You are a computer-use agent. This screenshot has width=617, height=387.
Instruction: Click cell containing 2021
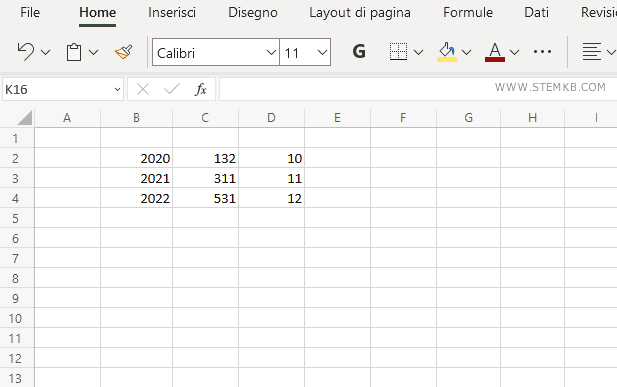tap(136, 178)
